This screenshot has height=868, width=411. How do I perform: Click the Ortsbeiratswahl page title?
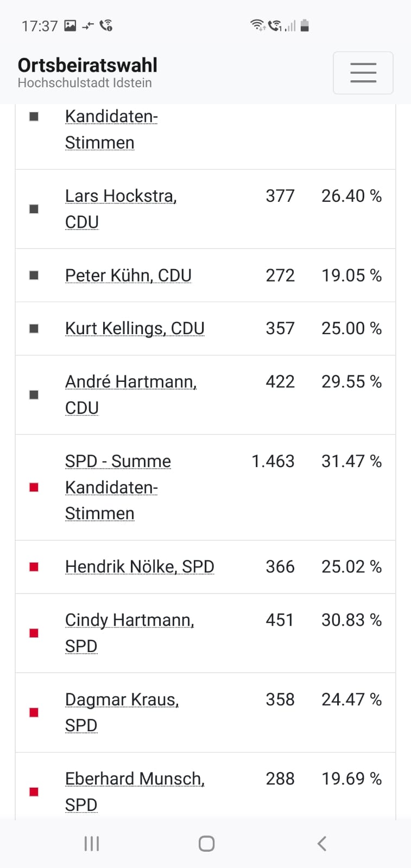pos(87,65)
